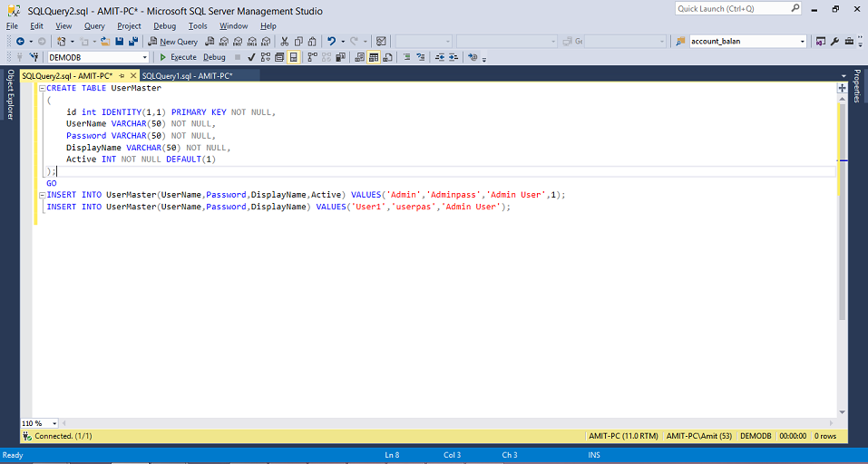Decrease indent of selected lines
The image size is (868, 464).
(x=440, y=57)
